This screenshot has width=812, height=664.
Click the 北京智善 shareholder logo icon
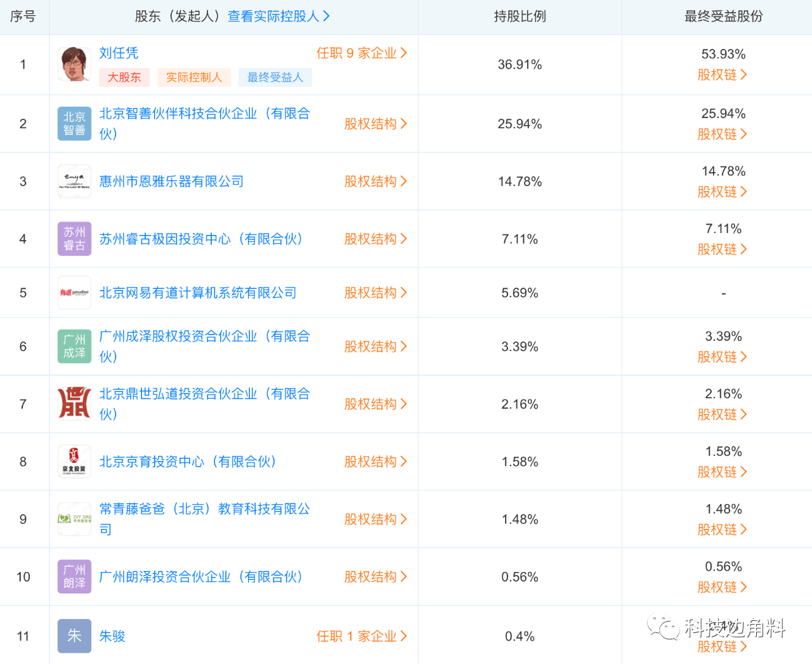[74, 124]
